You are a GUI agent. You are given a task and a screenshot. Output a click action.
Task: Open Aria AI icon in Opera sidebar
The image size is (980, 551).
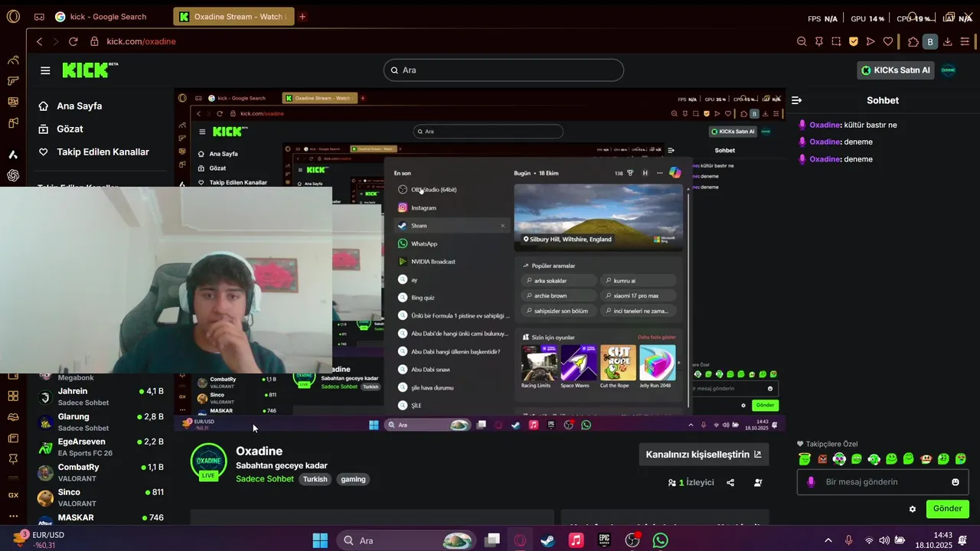click(13, 154)
